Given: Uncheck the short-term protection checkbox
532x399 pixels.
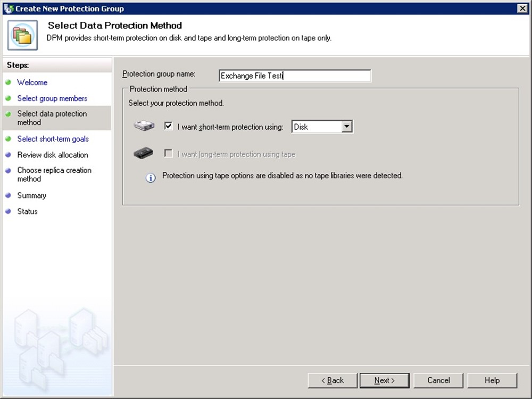Looking at the screenshot, I should tap(169, 127).
